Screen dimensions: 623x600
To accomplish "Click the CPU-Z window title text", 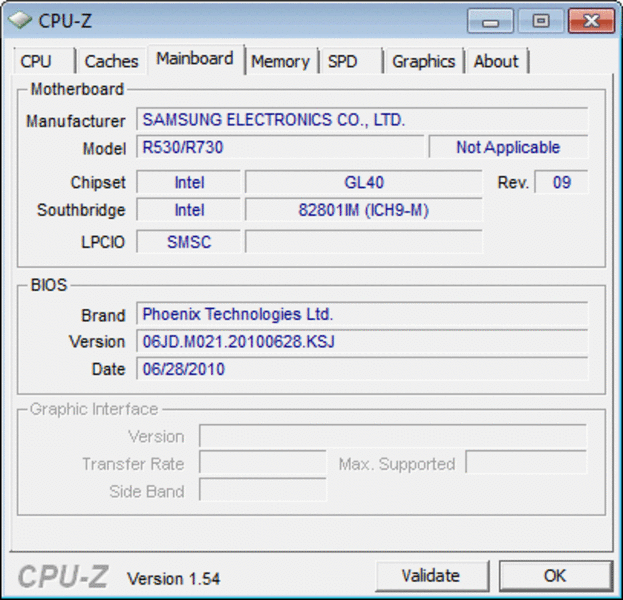I will (65, 21).
